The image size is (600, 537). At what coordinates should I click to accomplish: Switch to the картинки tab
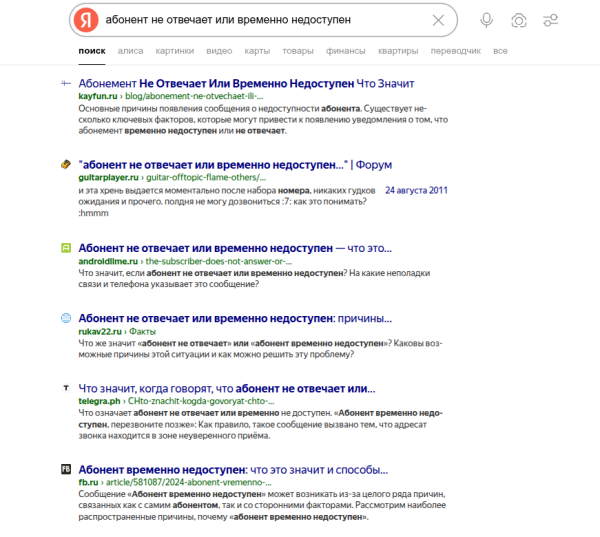pos(175,51)
